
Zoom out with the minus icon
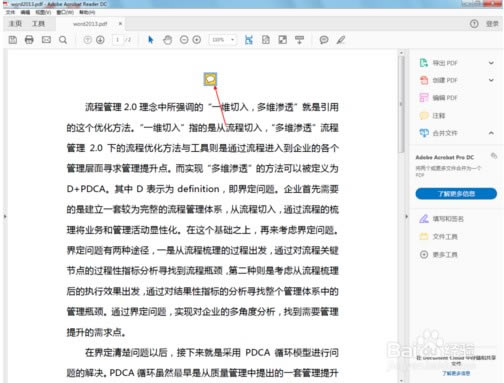pyautogui.click(x=184, y=40)
